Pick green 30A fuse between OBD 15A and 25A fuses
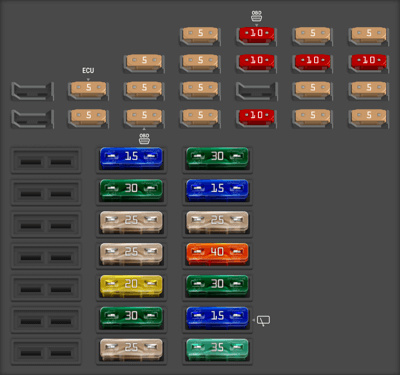400x375 pixels. pos(131,190)
